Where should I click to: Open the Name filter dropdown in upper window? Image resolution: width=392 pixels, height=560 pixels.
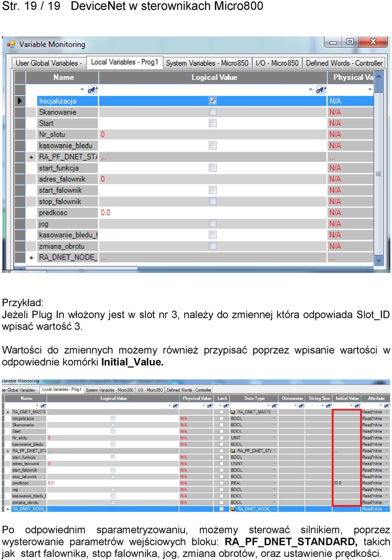[82, 90]
